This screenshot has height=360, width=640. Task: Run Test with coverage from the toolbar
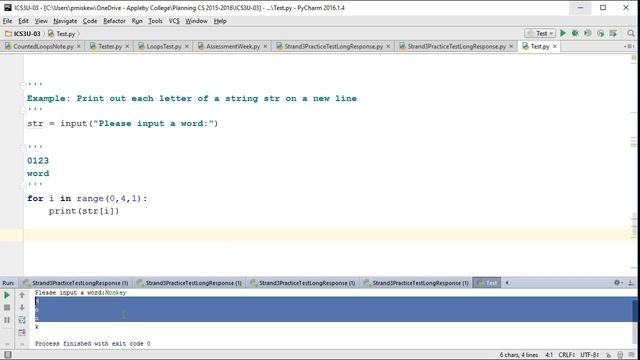tap(588, 33)
